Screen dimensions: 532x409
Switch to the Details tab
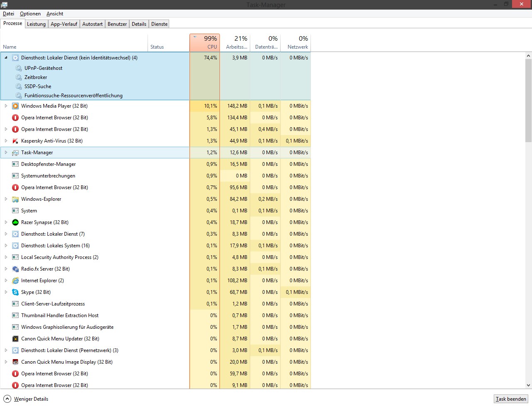tap(139, 24)
